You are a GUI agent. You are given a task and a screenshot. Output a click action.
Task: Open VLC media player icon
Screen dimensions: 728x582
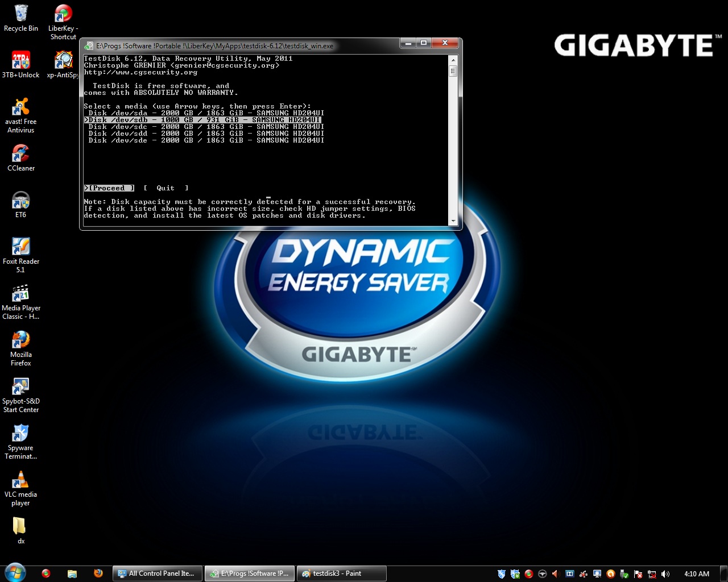pos(21,488)
